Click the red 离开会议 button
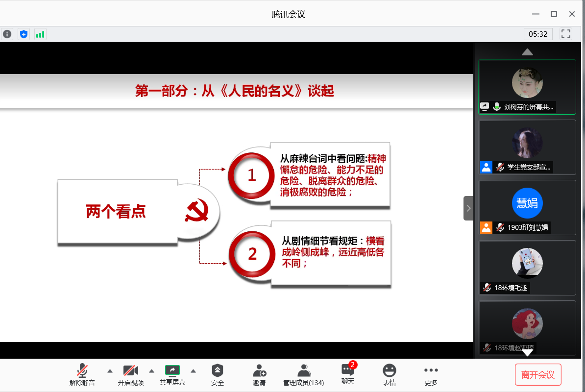 coord(538,375)
